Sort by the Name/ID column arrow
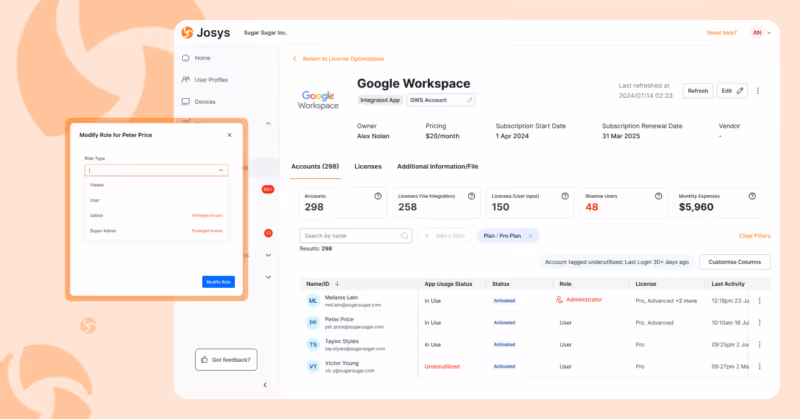The image size is (800, 419). (337, 284)
